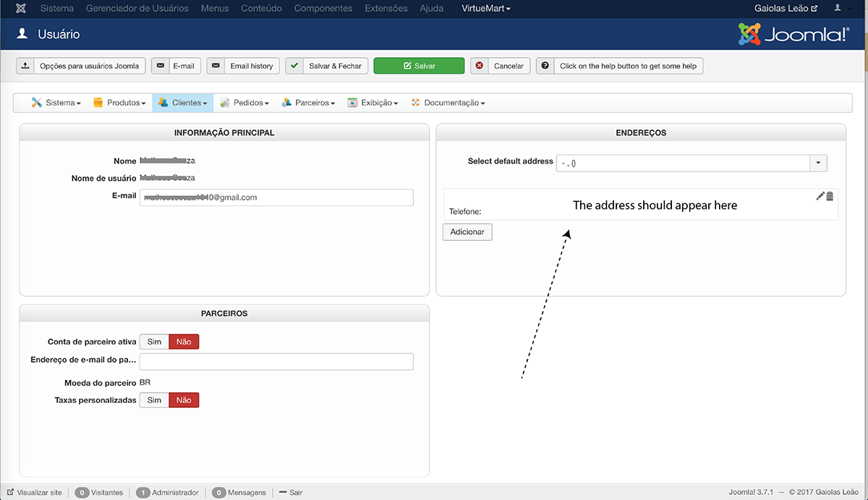
Task: Click the large Joomla! brand logo
Action: point(793,34)
